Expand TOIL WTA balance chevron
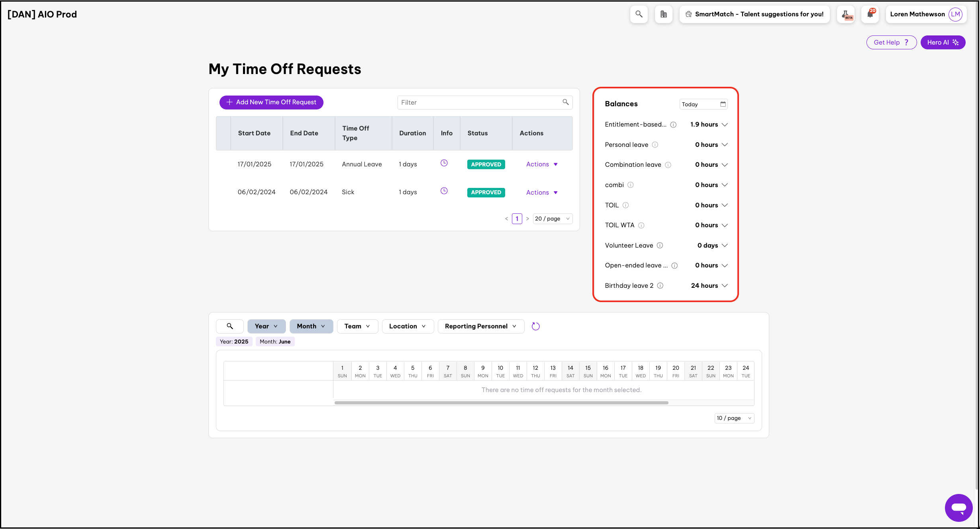 coord(725,225)
